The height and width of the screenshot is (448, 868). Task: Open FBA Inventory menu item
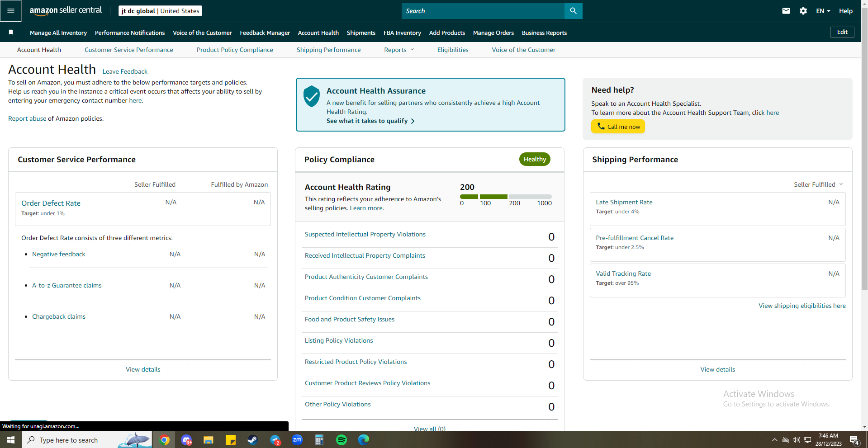[x=402, y=33]
